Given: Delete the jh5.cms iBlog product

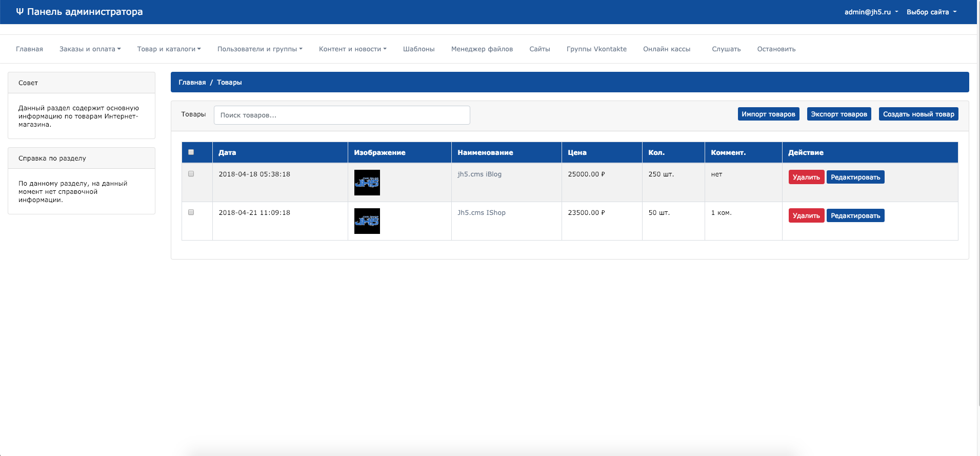Looking at the screenshot, I should [x=806, y=177].
